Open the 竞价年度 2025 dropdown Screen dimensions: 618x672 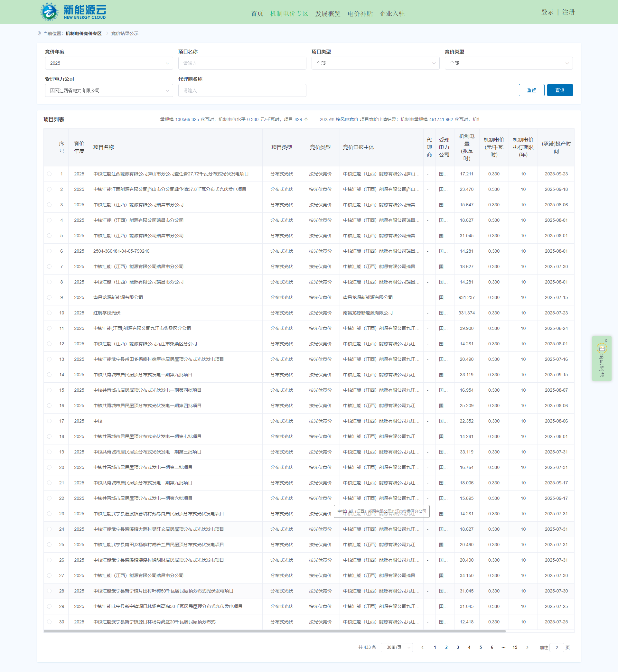(x=109, y=63)
